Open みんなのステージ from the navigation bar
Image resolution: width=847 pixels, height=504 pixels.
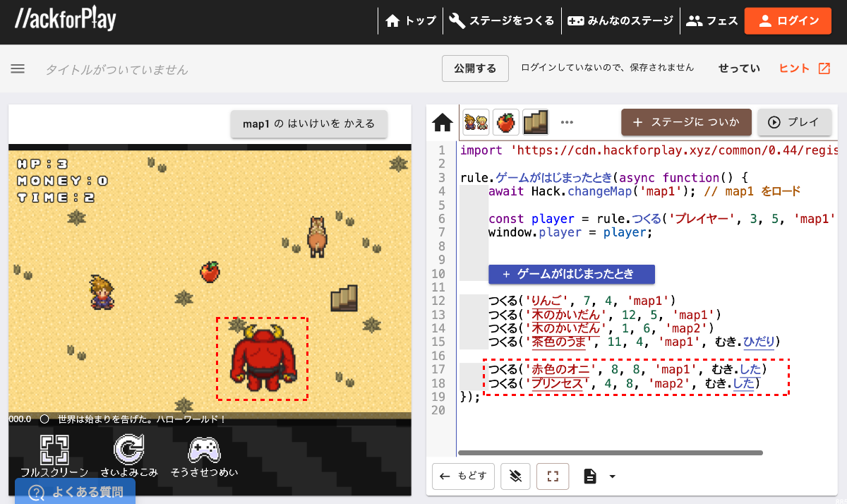[x=620, y=20]
